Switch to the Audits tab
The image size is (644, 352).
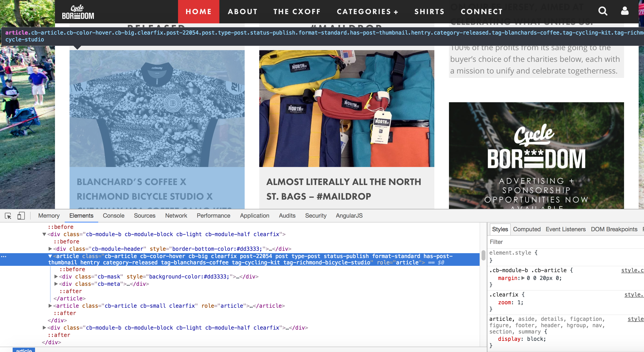(x=287, y=216)
